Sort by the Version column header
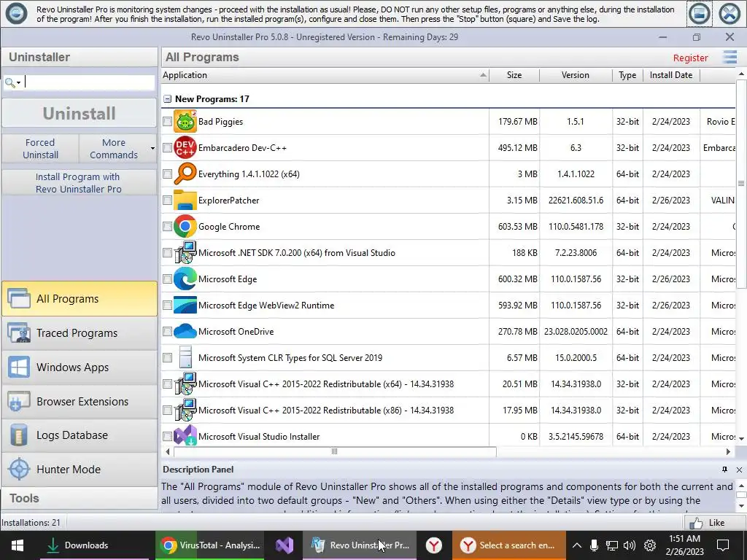The image size is (747, 560). (x=576, y=75)
